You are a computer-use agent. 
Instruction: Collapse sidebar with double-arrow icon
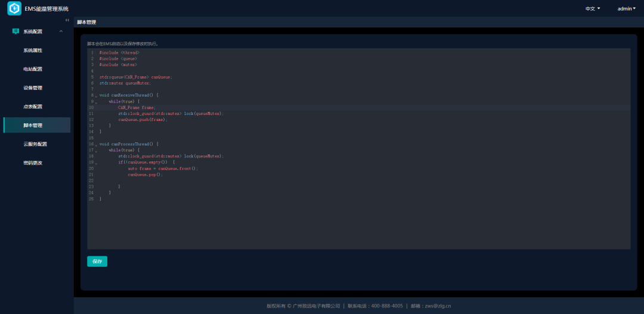coord(67,20)
